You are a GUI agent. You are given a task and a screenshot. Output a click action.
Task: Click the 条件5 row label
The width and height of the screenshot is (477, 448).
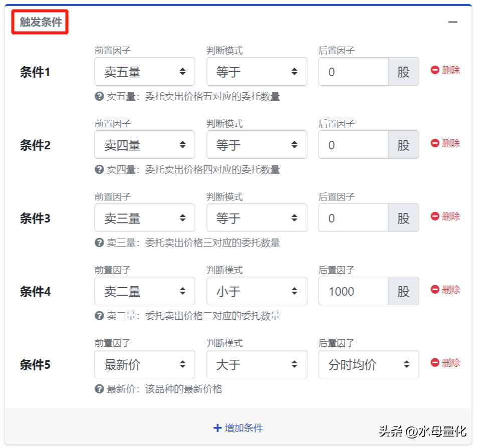(x=35, y=365)
